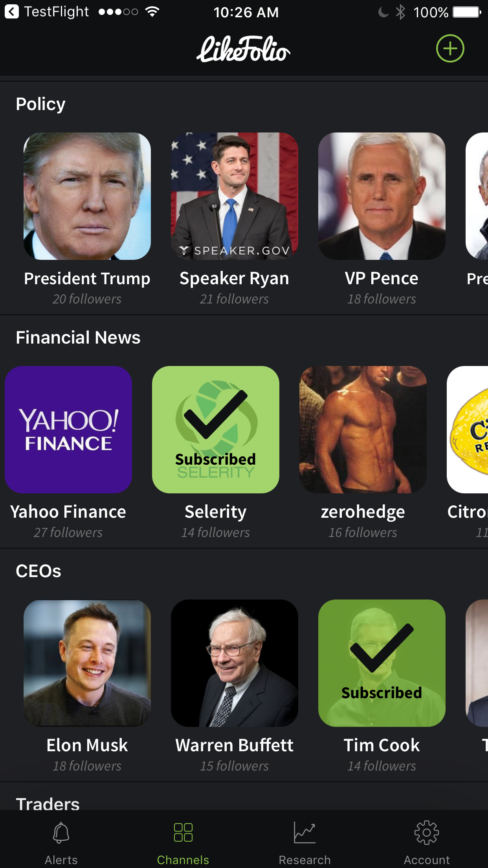
Task: Tap the LikeFolio logo in header
Action: (x=244, y=49)
